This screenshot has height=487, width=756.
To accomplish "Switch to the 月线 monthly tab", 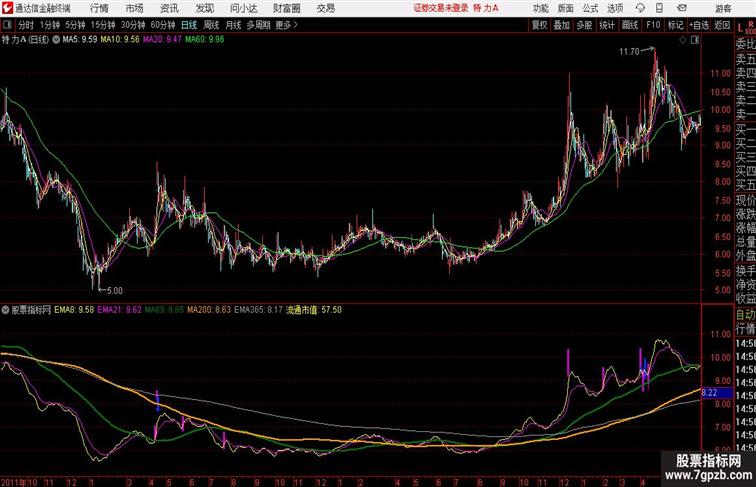I will [233, 25].
